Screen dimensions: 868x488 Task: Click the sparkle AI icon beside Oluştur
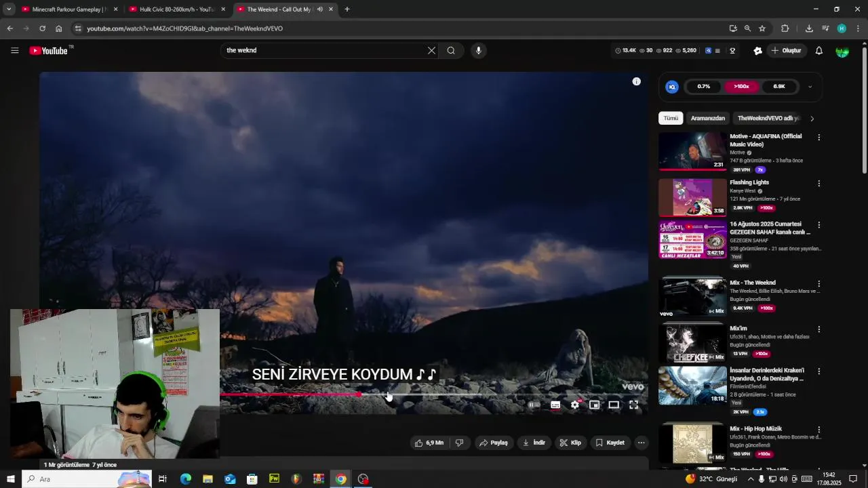click(757, 51)
